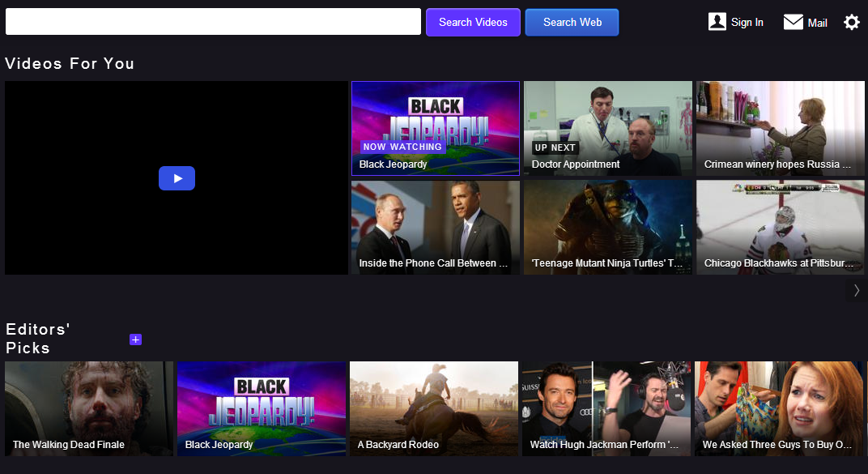Viewport: 868px width, 474px height.
Task: Play the Up Next Doctor Appointment video
Action: (608, 129)
